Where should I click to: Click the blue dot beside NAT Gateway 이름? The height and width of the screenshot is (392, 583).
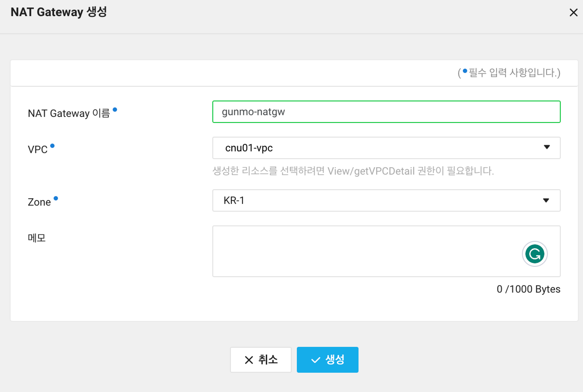click(x=116, y=110)
